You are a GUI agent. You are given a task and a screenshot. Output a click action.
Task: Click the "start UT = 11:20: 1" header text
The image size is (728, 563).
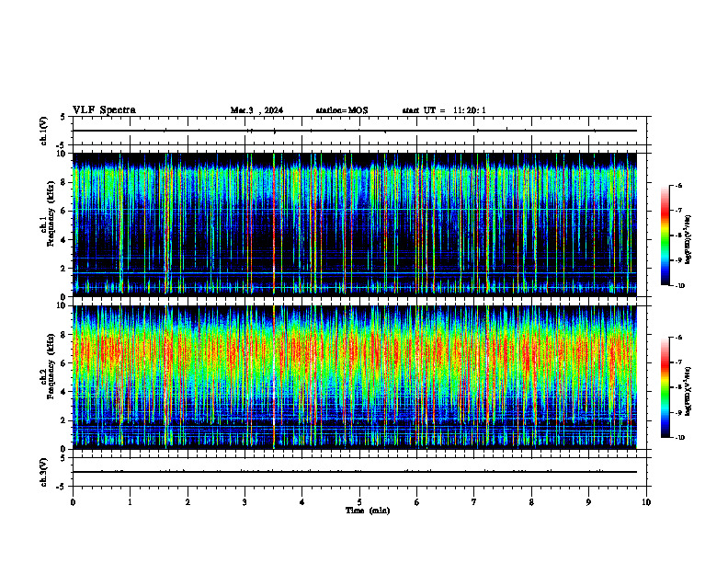tap(444, 110)
